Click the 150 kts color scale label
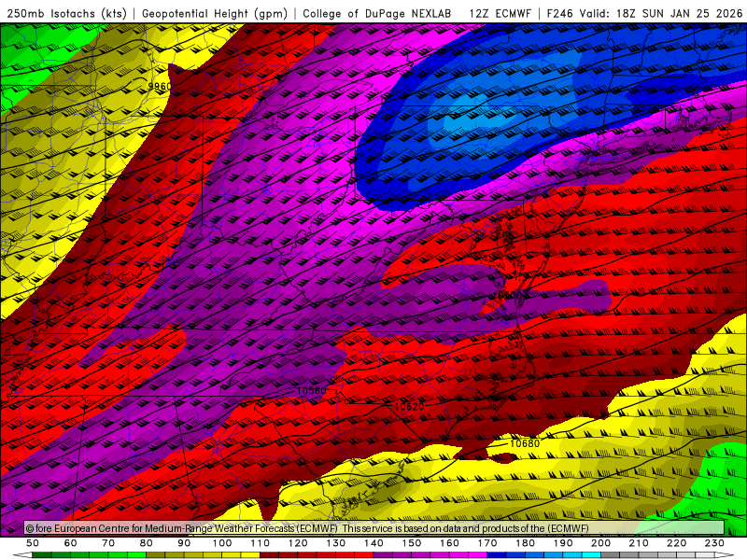The height and width of the screenshot is (560, 747). (412, 543)
